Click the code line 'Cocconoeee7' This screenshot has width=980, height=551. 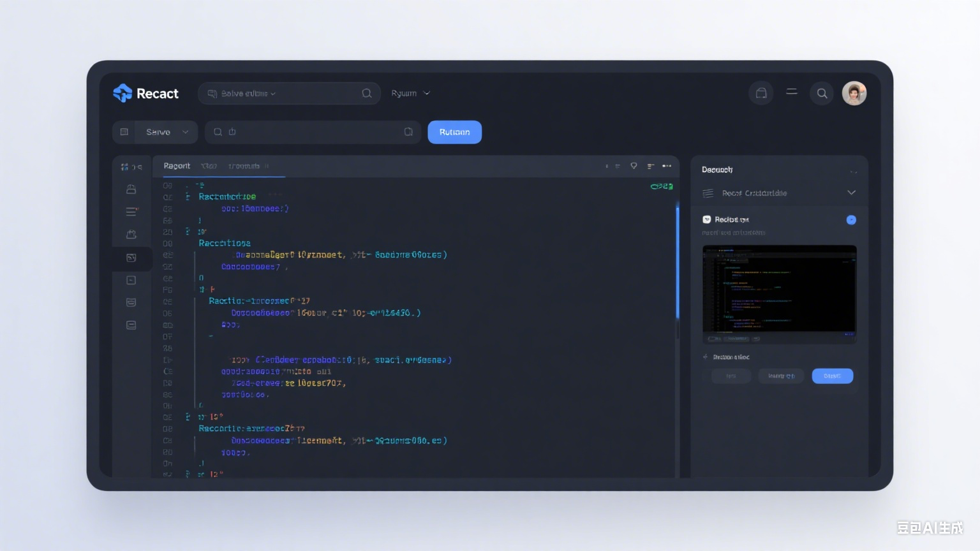(x=251, y=267)
